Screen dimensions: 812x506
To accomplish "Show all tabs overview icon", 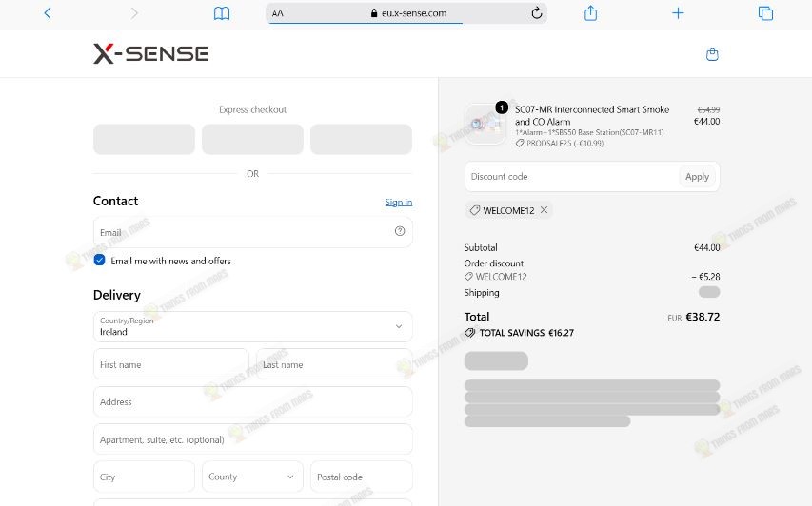I will pyautogui.click(x=765, y=13).
